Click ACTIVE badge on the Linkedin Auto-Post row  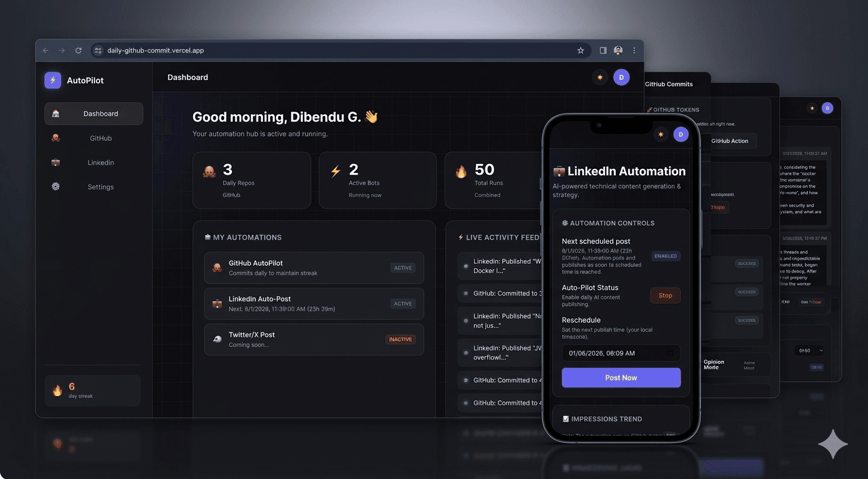click(x=403, y=304)
